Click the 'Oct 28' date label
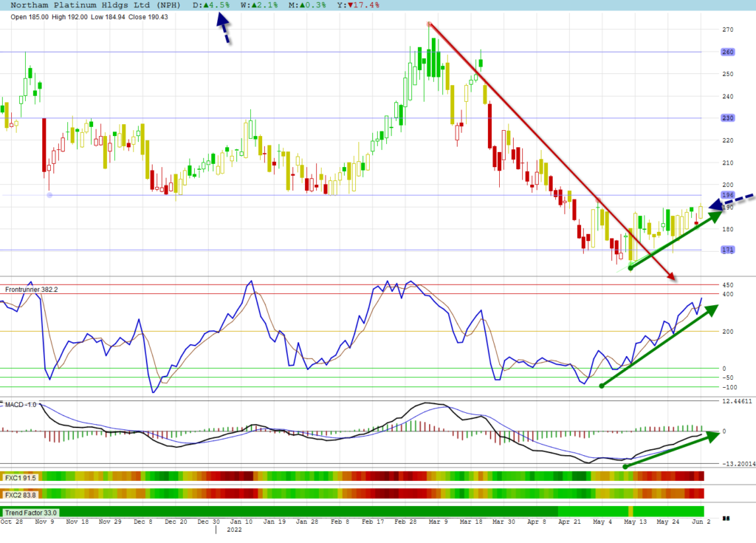Viewport: 756px width, 543px height. (x=12, y=522)
